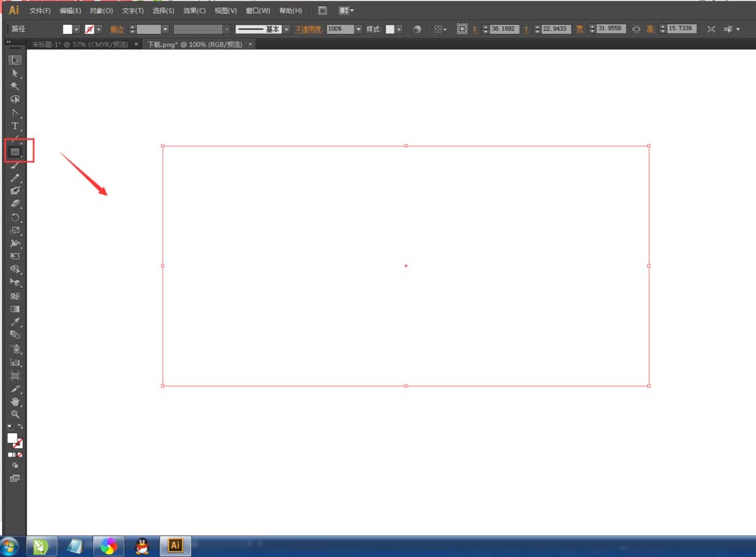This screenshot has width=756, height=557.
Task: Select the Magic Wand tool
Action: click(15, 86)
